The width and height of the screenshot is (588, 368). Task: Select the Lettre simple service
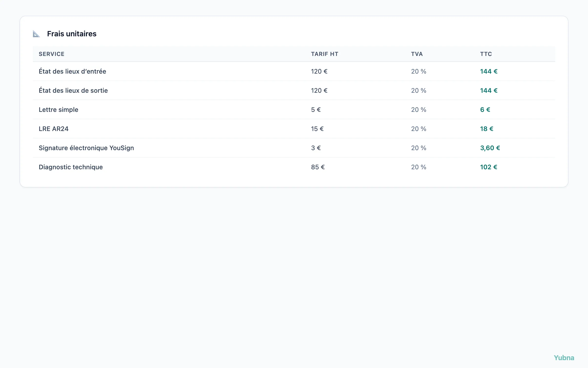(58, 110)
